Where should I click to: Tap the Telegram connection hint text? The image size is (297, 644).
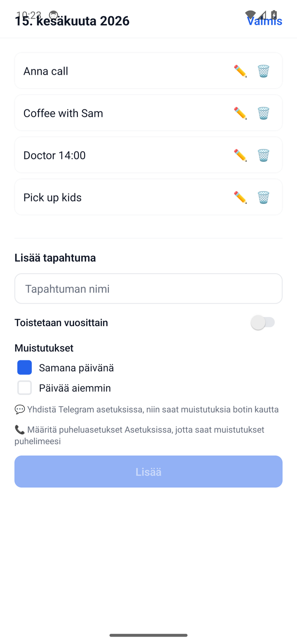click(146, 410)
